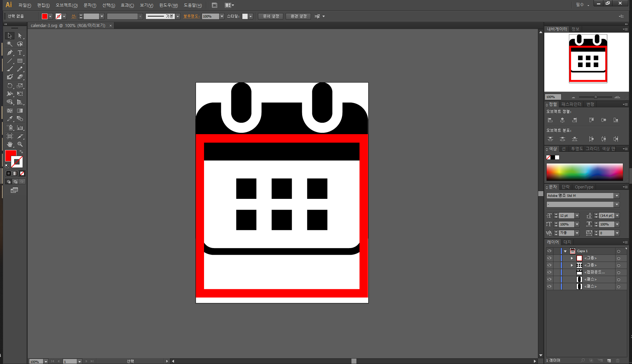Open the fill color dropdown
Screen dimensions: 632x364
pyautogui.click(x=51, y=17)
